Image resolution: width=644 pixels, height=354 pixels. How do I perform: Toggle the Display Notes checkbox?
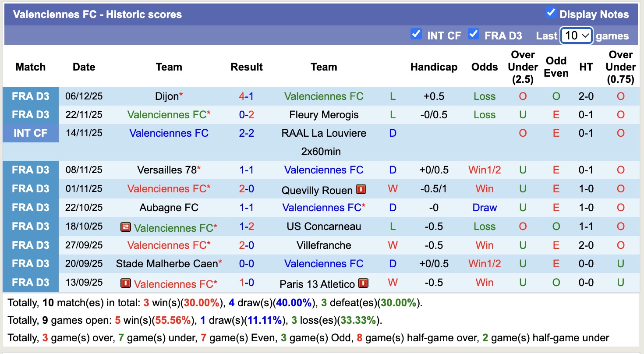point(551,13)
